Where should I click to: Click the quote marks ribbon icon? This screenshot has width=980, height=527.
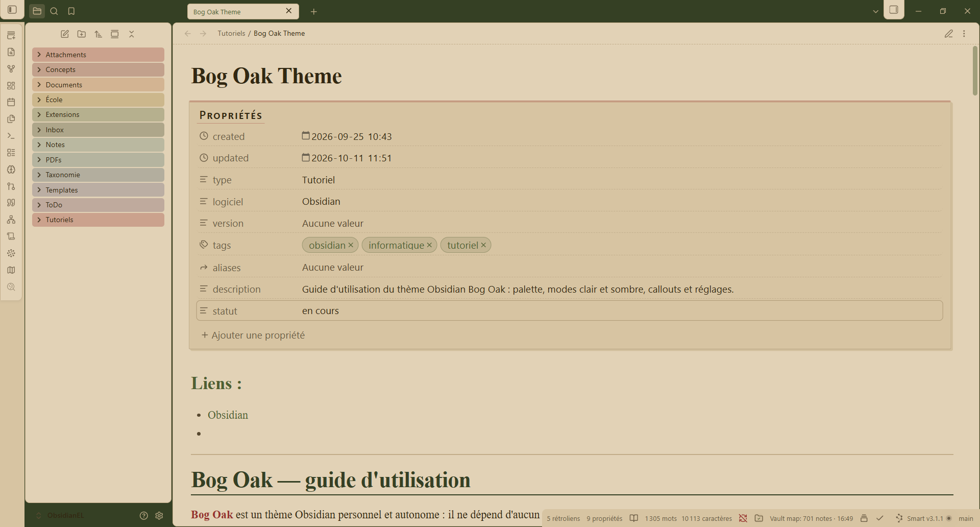pos(11,203)
